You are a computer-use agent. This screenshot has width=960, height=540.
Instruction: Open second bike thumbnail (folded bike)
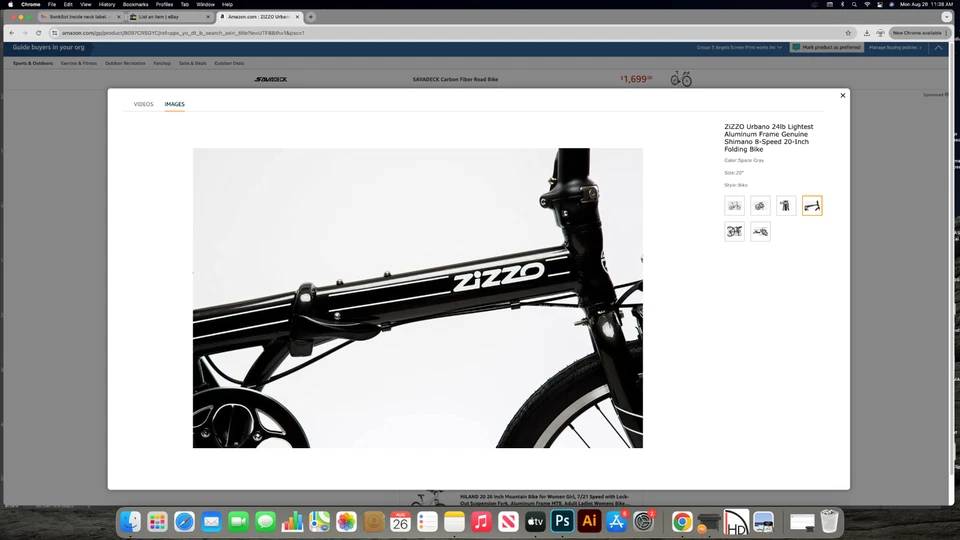click(x=760, y=206)
